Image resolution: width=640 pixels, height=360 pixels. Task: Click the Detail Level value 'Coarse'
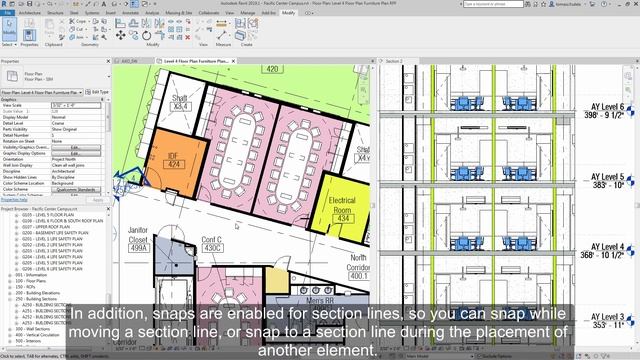click(x=58, y=123)
